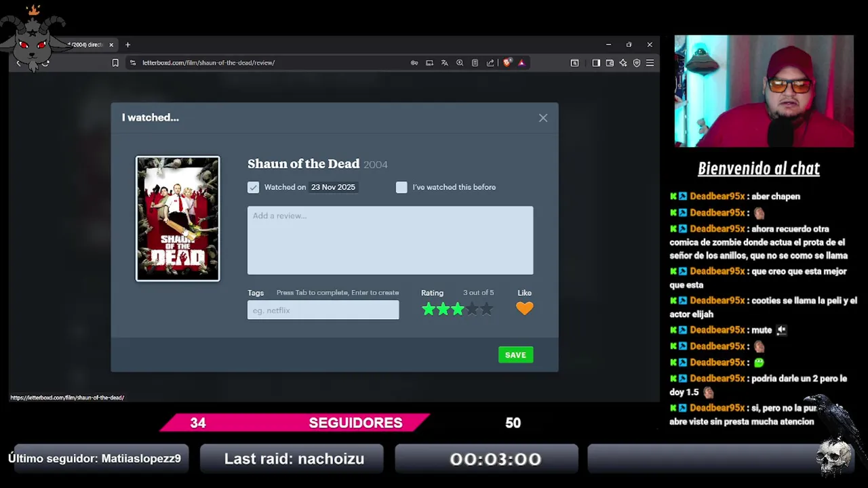Click the 'Tags' label text
The width and height of the screenshot is (868, 488).
(256, 293)
